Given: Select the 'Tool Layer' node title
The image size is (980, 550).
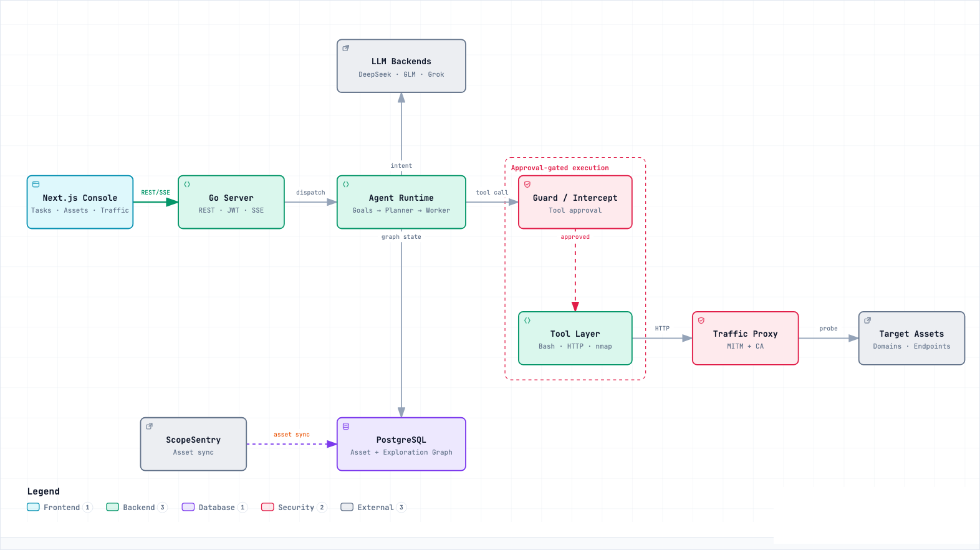Looking at the screenshot, I should tap(575, 334).
